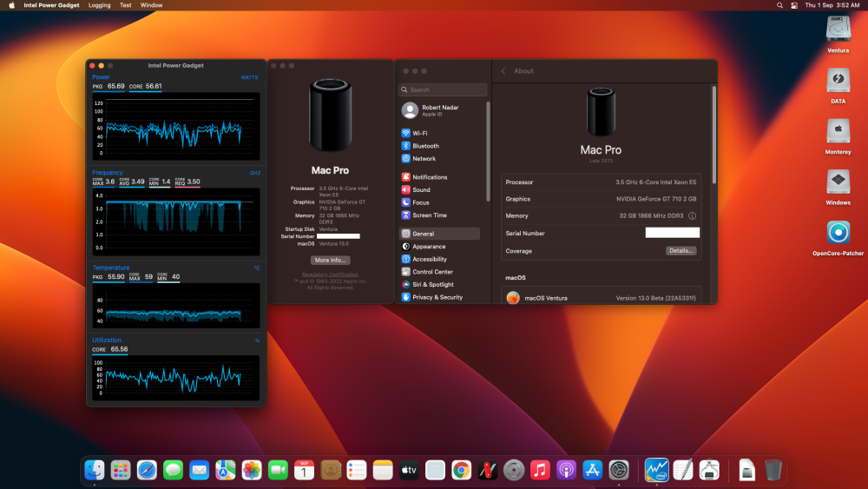The image size is (868, 489).
Task: Launch Safari from the Dock
Action: (147, 470)
